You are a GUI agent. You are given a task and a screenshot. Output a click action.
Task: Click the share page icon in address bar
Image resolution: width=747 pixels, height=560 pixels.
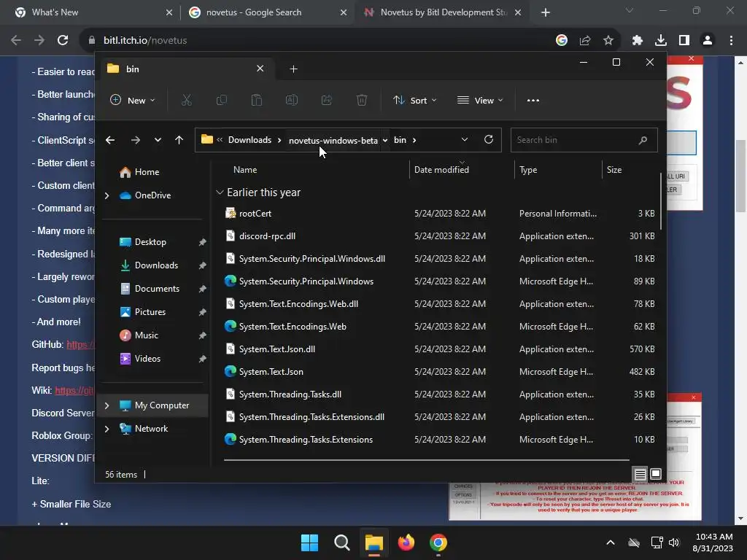coord(585,41)
